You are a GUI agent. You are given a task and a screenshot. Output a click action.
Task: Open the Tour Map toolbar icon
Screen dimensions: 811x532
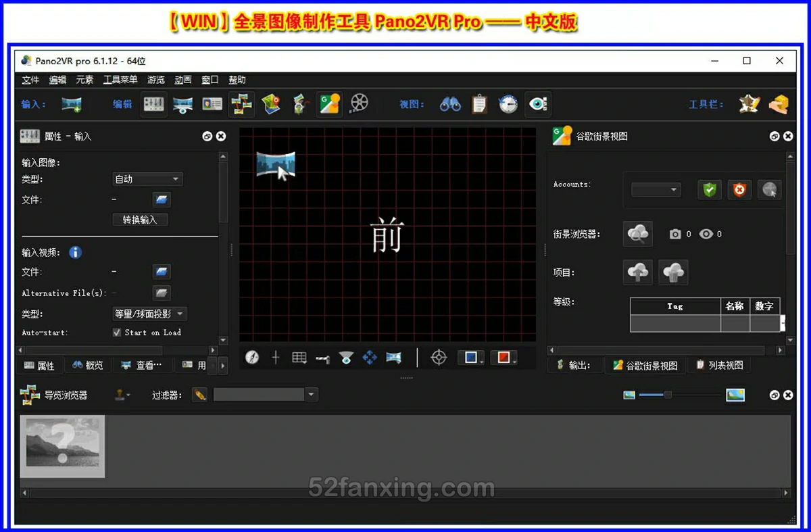click(x=271, y=104)
